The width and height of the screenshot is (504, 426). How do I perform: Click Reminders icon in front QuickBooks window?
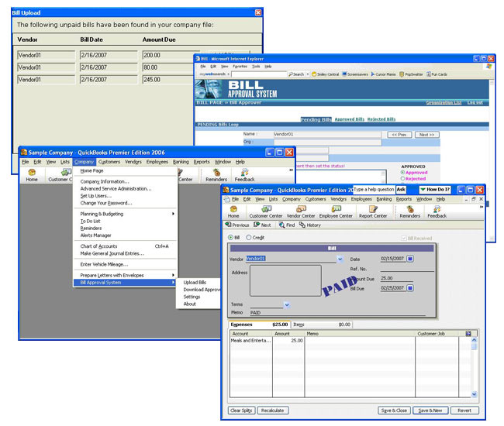410,212
